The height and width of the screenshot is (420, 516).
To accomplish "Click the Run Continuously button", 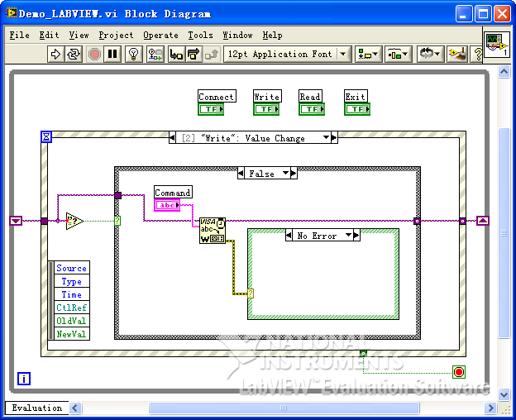I will coord(74,54).
